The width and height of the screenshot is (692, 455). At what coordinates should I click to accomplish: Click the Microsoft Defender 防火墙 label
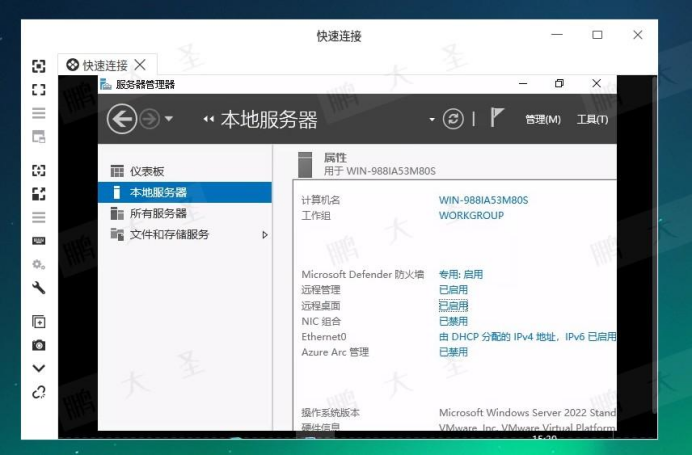(363, 275)
